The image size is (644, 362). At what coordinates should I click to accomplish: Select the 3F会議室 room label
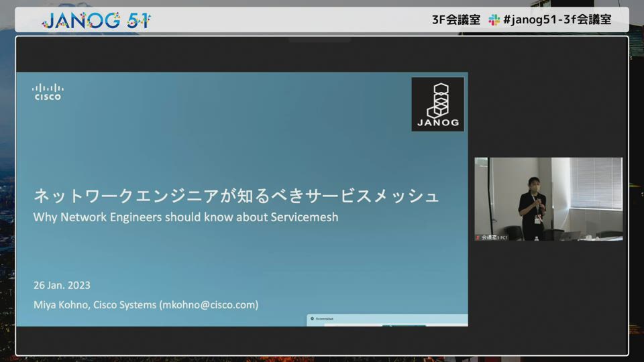456,20
